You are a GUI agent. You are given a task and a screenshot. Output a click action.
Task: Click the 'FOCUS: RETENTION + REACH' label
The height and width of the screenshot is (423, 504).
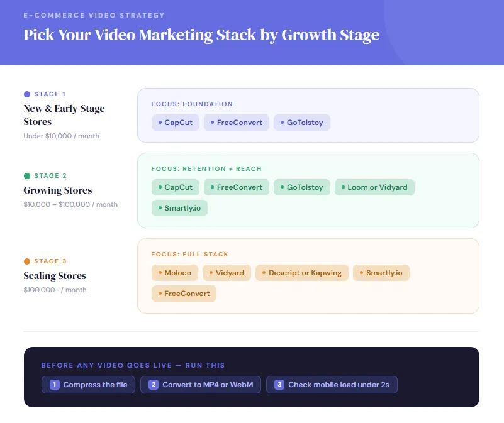coord(206,169)
